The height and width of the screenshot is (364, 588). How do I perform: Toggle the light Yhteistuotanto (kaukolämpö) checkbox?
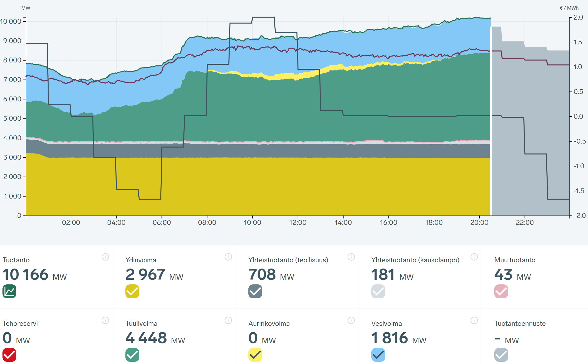(378, 291)
